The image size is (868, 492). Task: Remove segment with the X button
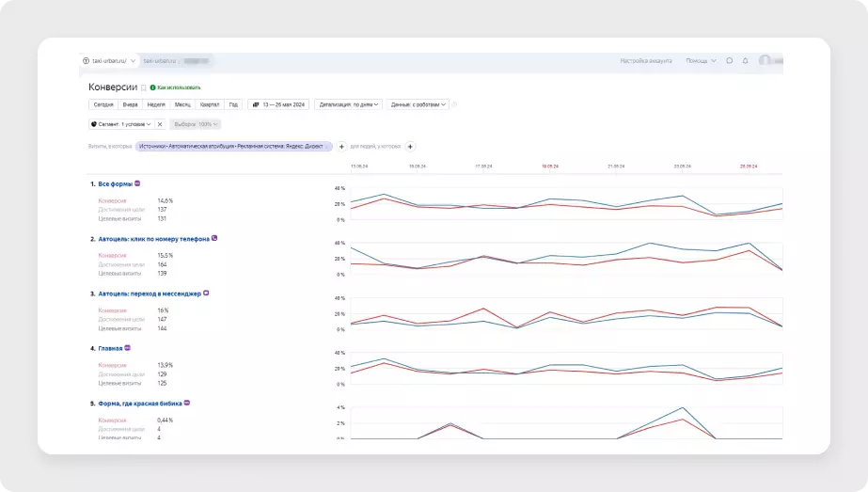point(160,124)
